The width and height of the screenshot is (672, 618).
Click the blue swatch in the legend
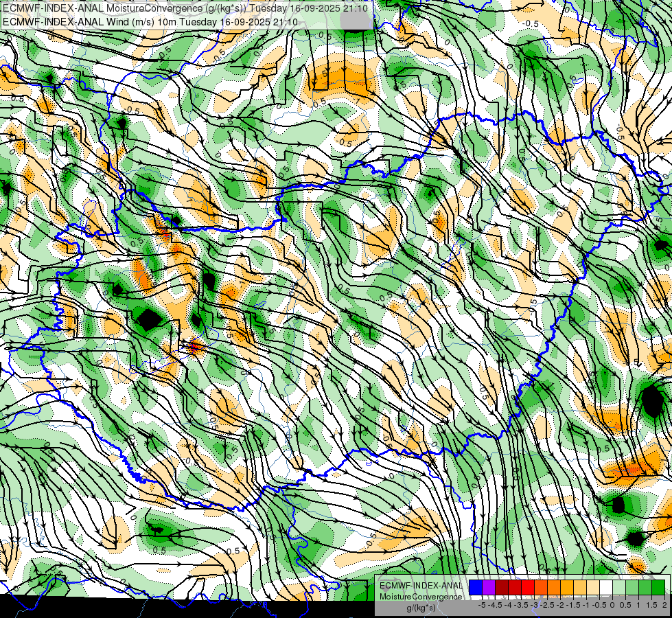(476, 587)
